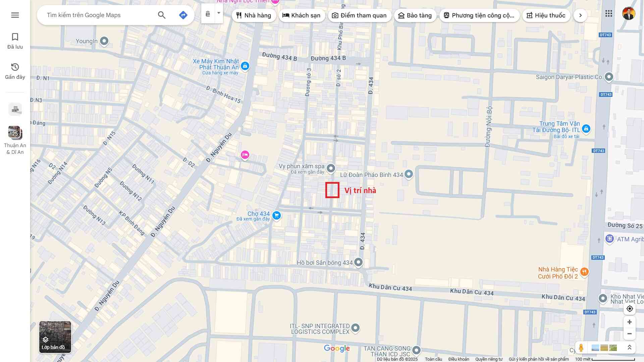Open the Đã lưu saved places
This screenshot has width=644, height=362.
pyautogui.click(x=15, y=41)
